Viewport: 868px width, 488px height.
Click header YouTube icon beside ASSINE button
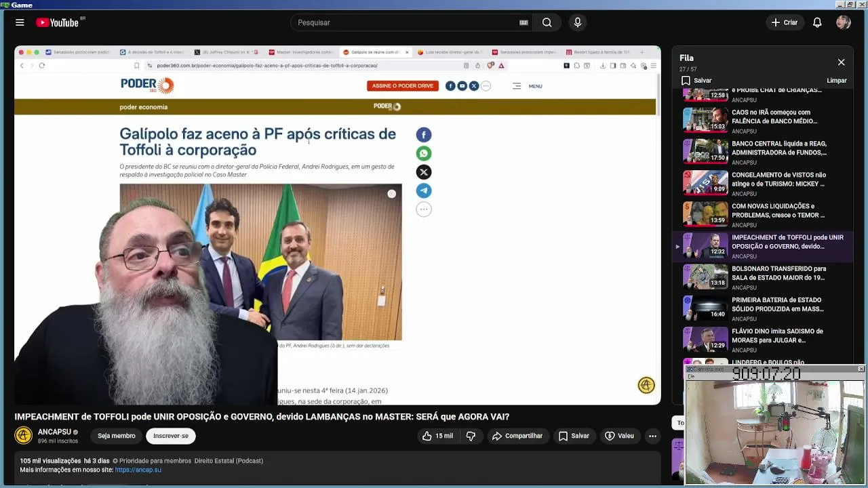pos(462,86)
